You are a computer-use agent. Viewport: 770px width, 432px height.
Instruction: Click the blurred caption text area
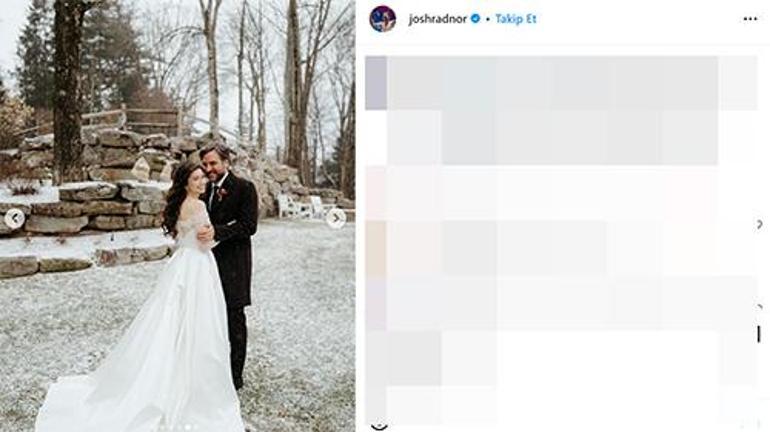(561, 238)
